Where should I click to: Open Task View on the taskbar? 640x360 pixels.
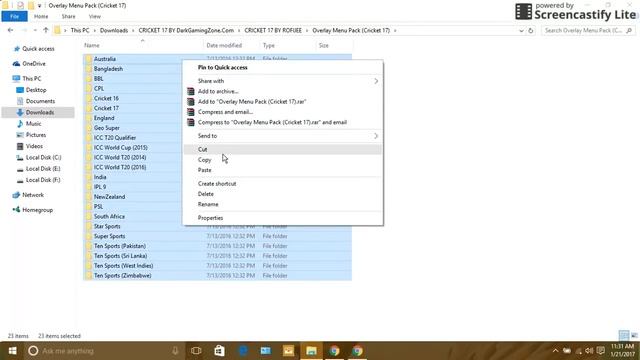click(x=196, y=351)
